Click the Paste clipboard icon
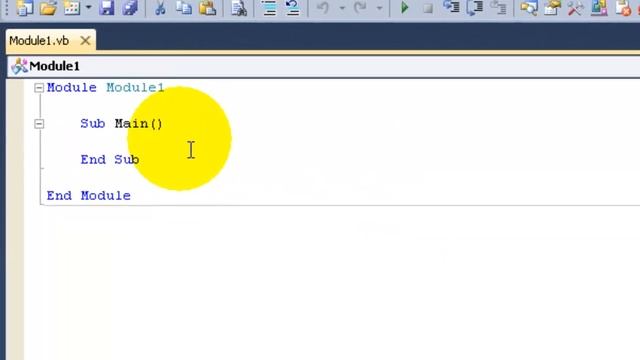This screenshot has height=360, width=640. coord(208,7)
